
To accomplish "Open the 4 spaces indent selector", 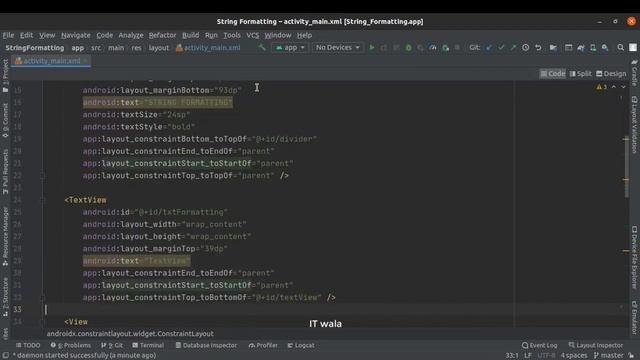I will [573, 356].
